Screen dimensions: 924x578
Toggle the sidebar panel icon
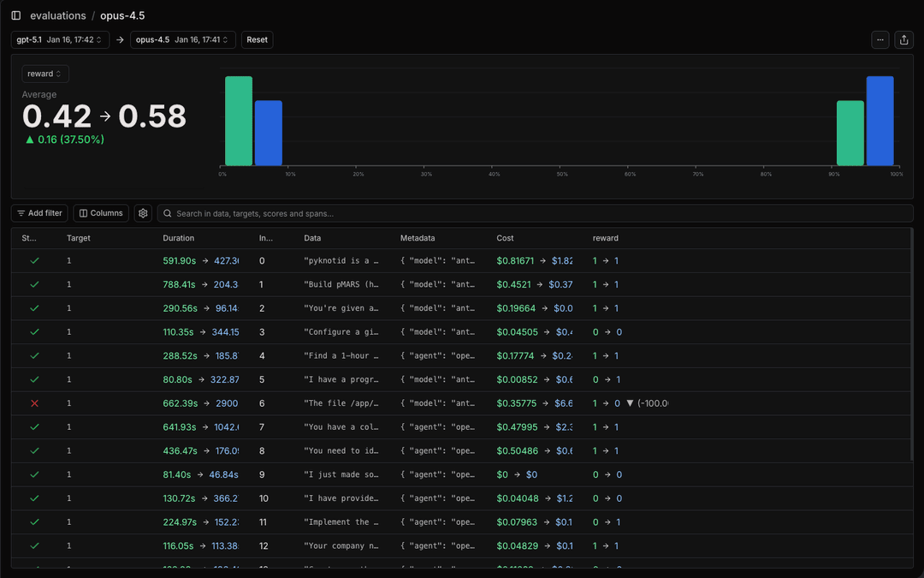[16, 15]
